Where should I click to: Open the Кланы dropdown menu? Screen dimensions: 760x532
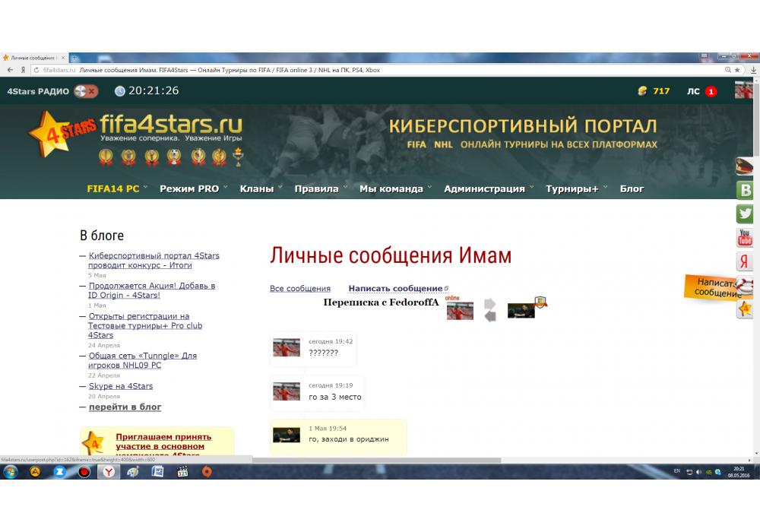tap(257, 188)
